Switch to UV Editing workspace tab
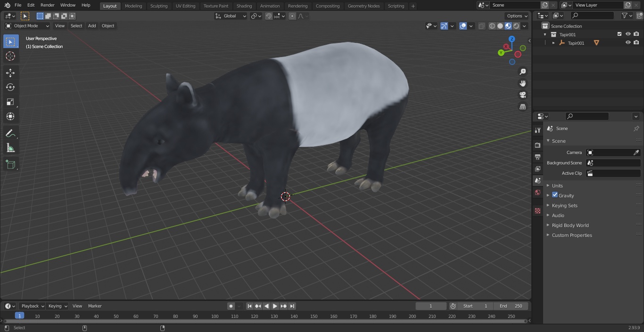Image resolution: width=644 pixels, height=332 pixels. [185, 6]
